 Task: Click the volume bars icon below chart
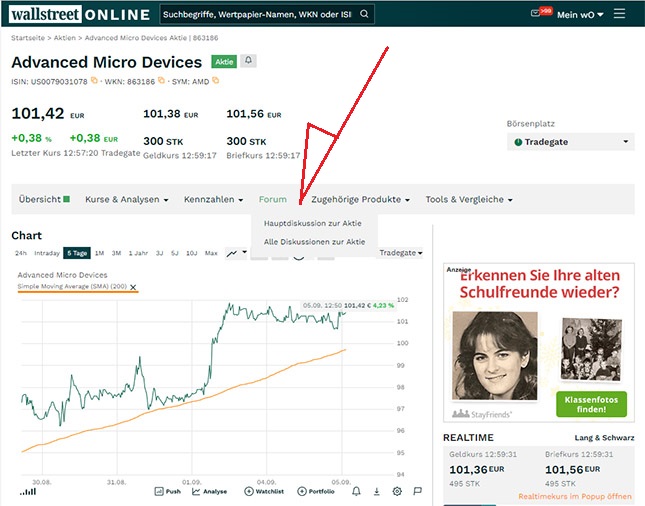pos(28,491)
